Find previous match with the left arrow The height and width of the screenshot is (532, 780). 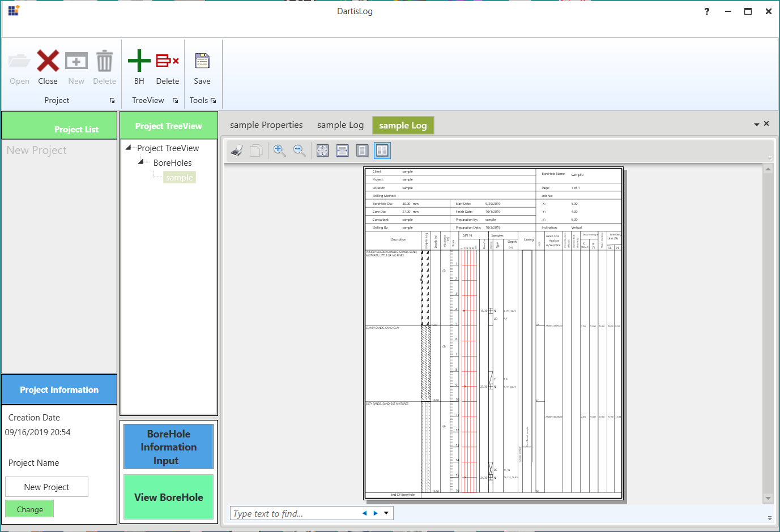click(x=364, y=513)
